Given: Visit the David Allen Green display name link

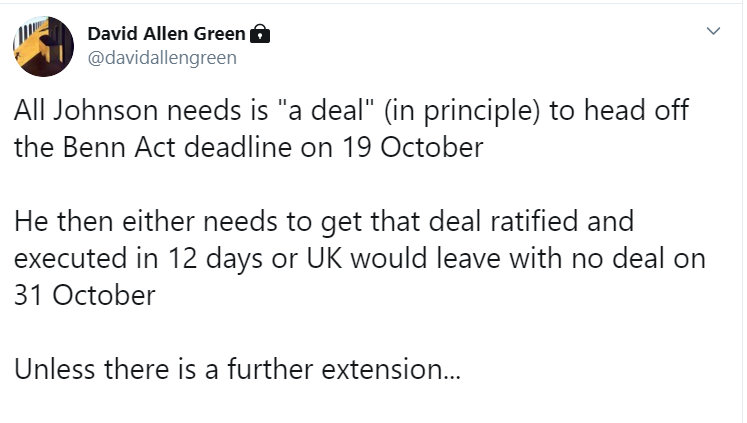Looking at the screenshot, I should (x=166, y=34).
